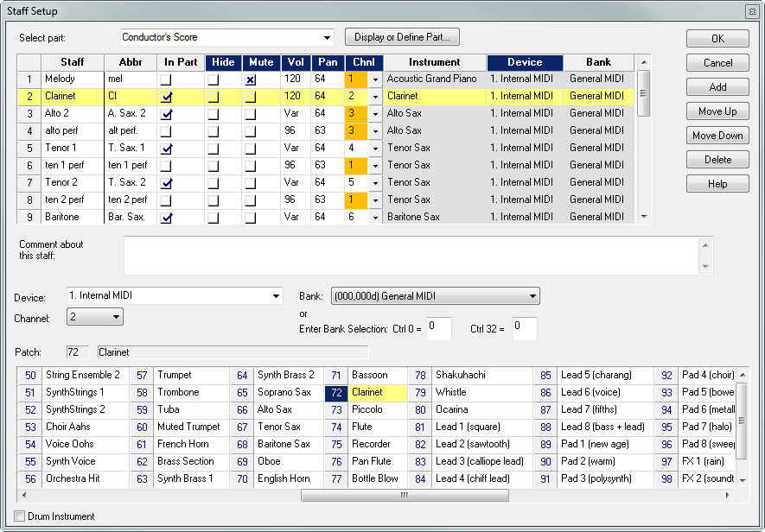Unmute the Melody staff
Screen dimensions: 765x532
[x=251, y=79]
